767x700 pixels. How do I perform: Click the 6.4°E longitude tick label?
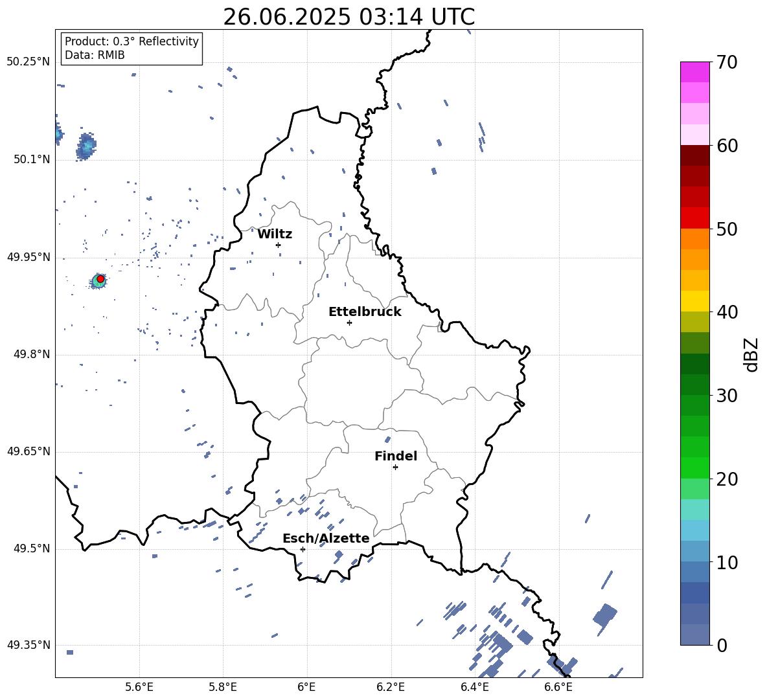tap(475, 687)
